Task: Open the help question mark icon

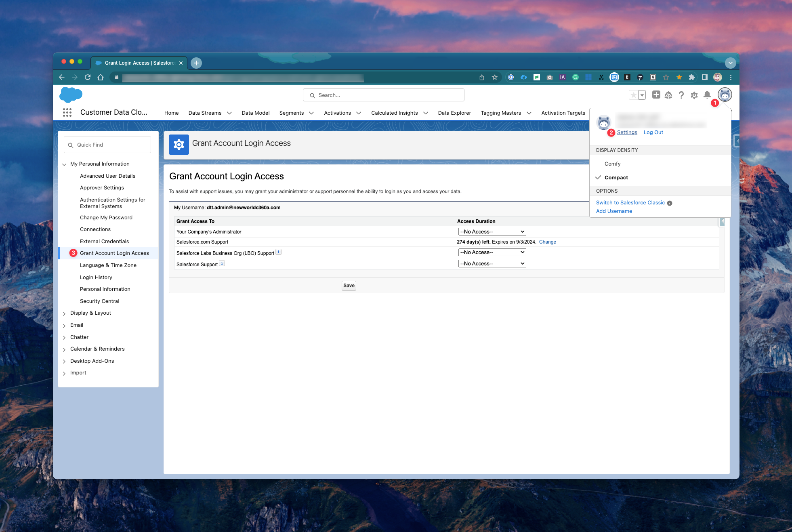Action: pyautogui.click(x=681, y=95)
